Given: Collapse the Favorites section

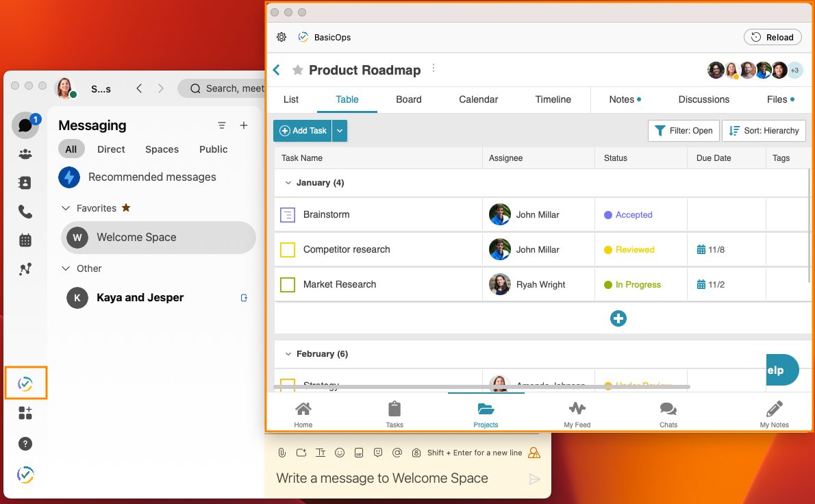Looking at the screenshot, I should pyautogui.click(x=66, y=208).
